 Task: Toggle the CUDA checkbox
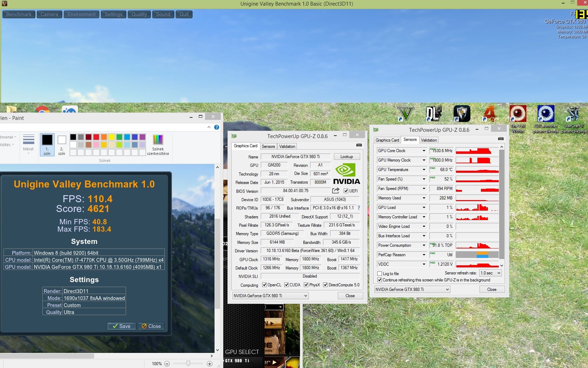coord(286,285)
